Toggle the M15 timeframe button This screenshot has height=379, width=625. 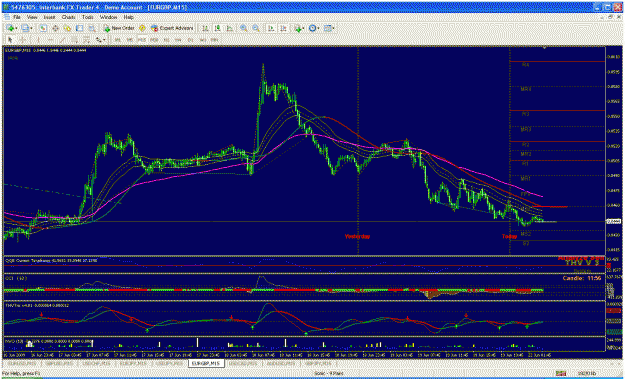[142, 40]
